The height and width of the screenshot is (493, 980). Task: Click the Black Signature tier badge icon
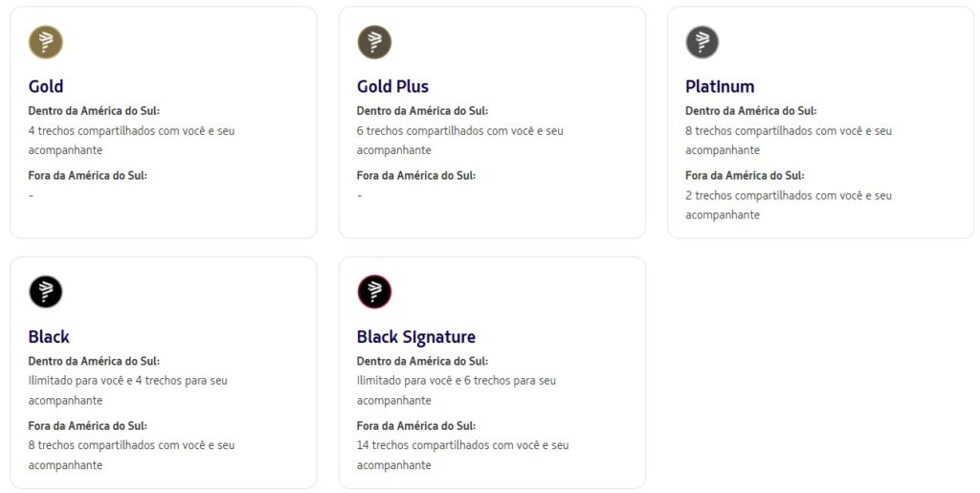374,292
